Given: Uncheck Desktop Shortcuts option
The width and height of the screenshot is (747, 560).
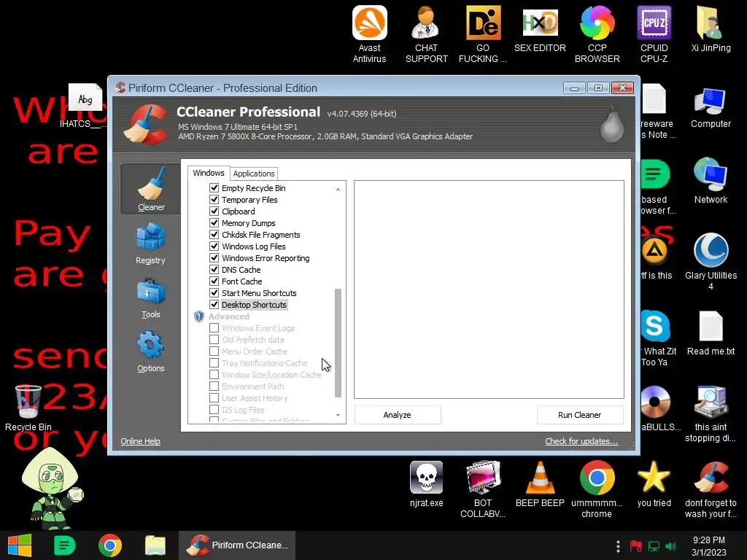Looking at the screenshot, I should (x=214, y=305).
